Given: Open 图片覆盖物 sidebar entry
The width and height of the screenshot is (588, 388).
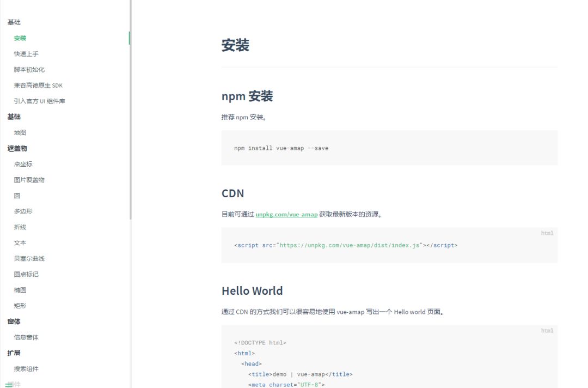Looking at the screenshot, I should (x=29, y=180).
